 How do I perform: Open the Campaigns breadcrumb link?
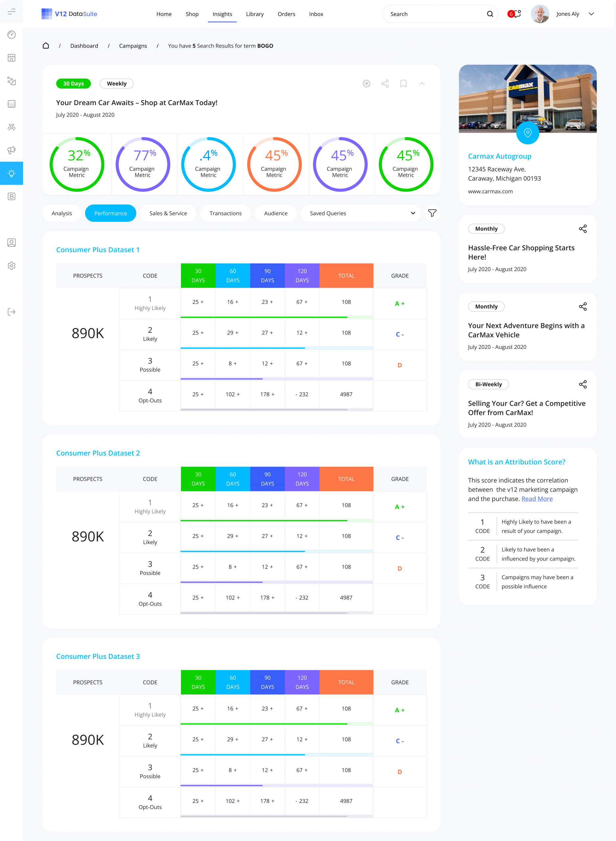133,46
